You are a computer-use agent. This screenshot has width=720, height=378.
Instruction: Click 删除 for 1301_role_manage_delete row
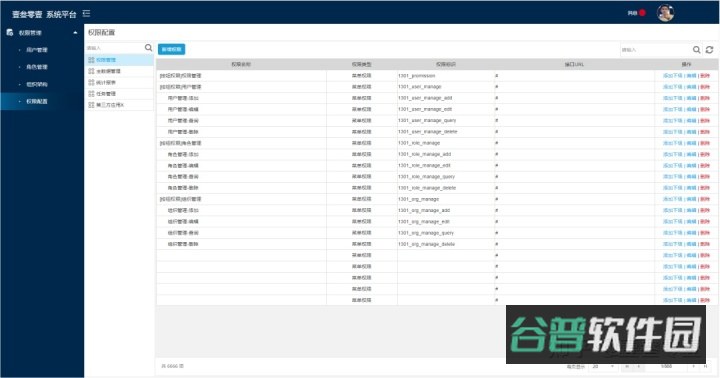tap(705, 188)
